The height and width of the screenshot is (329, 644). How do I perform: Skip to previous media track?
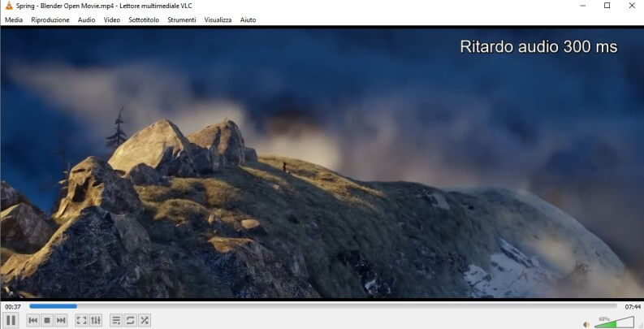coord(33,320)
